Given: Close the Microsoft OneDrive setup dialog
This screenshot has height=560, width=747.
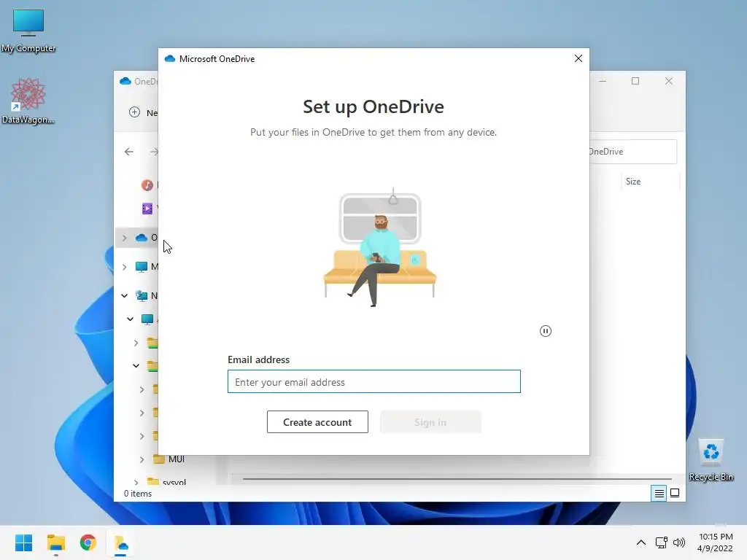Looking at the screenshot, I should pyautogui.click(x=578, y=58).
